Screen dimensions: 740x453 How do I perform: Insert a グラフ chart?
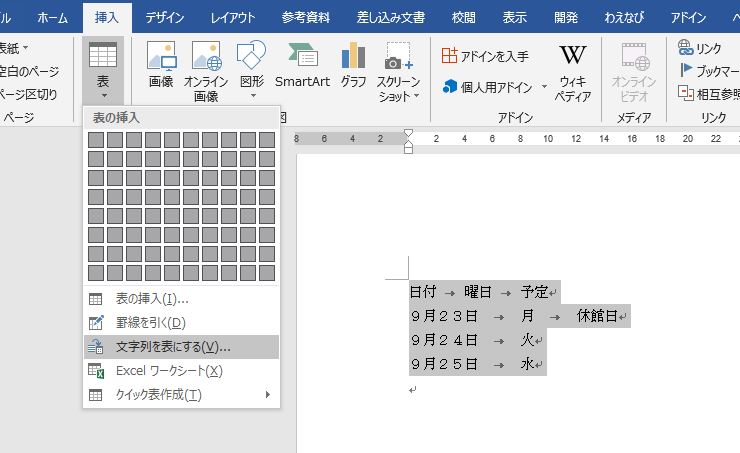coord(353,65)
